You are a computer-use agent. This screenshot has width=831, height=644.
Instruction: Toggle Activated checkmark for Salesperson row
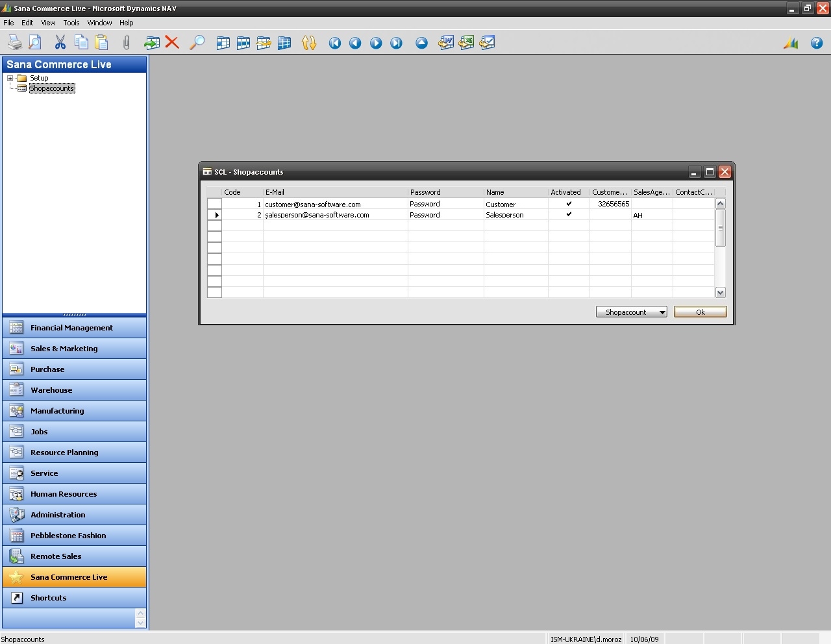[569, 214]
